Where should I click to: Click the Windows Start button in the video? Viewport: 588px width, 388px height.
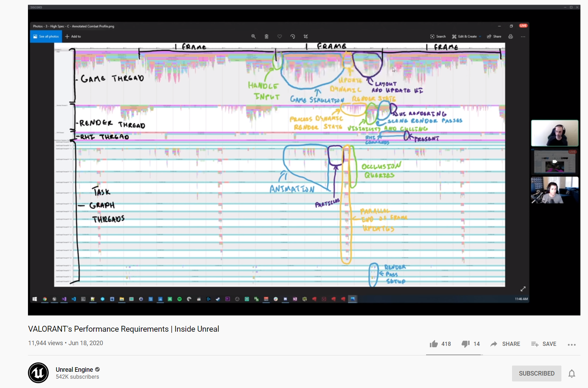point(35,299)
